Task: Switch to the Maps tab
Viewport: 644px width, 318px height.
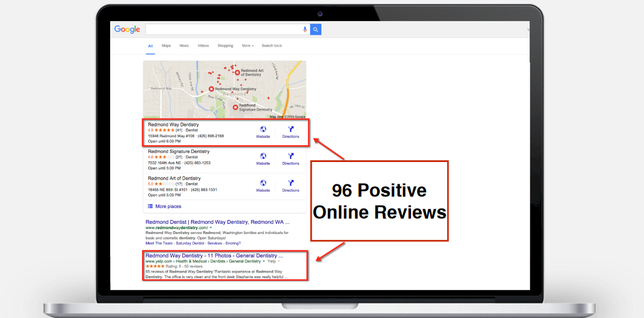Action: [166, 46]
